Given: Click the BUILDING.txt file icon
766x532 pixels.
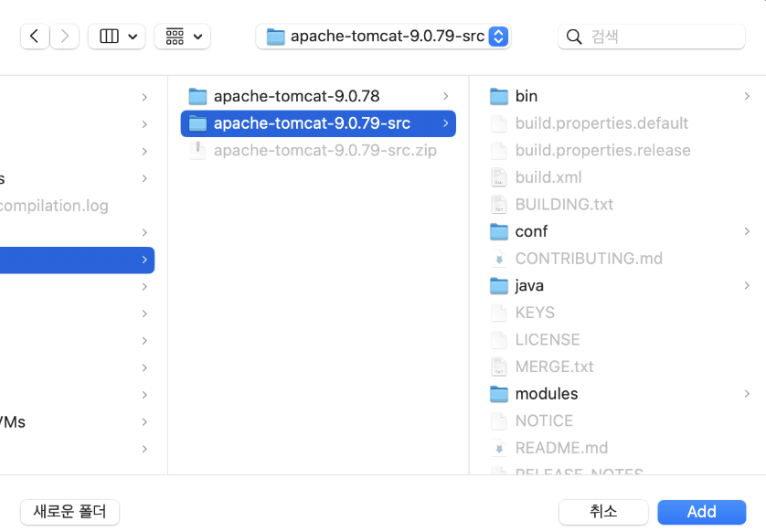Looking at the screenshot, I should [x=499, y=204].
